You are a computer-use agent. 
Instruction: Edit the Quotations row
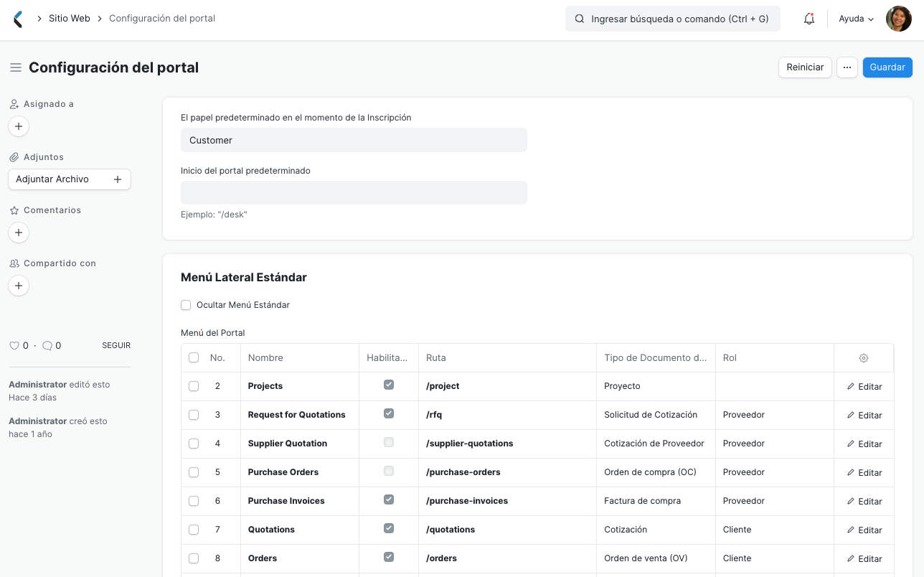click(864, 530)
